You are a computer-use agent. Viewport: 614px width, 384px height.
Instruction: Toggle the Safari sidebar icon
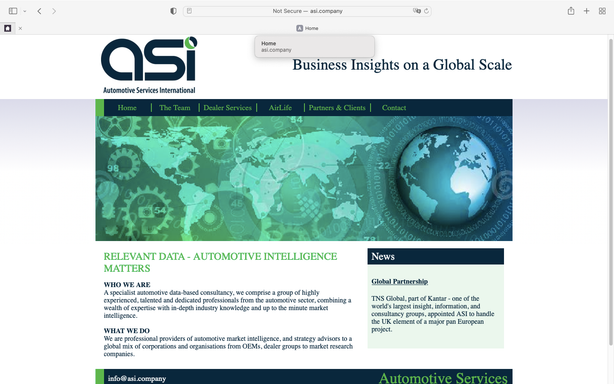coord(13,11)
